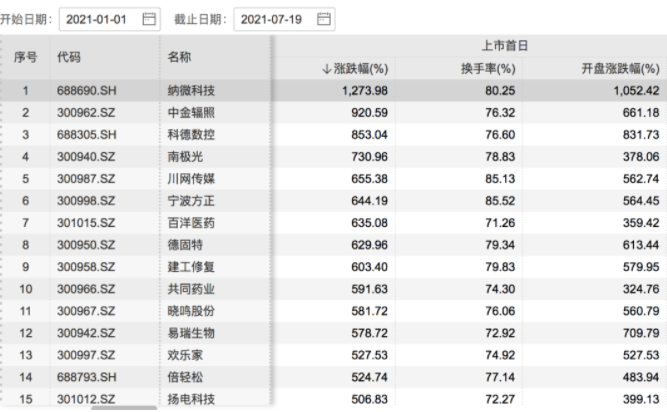
Task: Select turnover value 76.06
Action: [500, 311]
